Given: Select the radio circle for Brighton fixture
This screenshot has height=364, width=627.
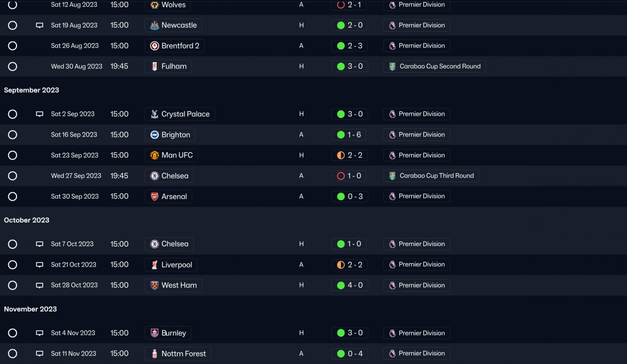Looking at the screenshot, I should tap(13, 135).
